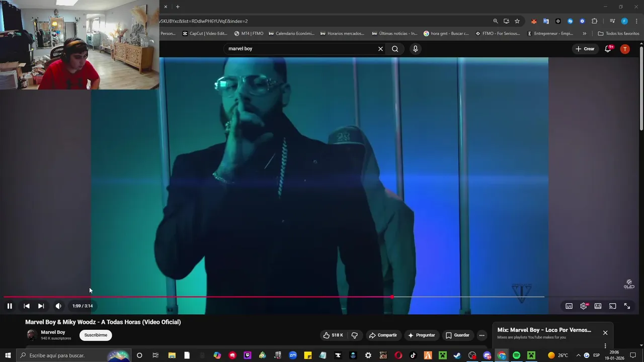644x362 pixels.
Task: Open the YouTube account avatar menu
Action: tap(625, 49)
